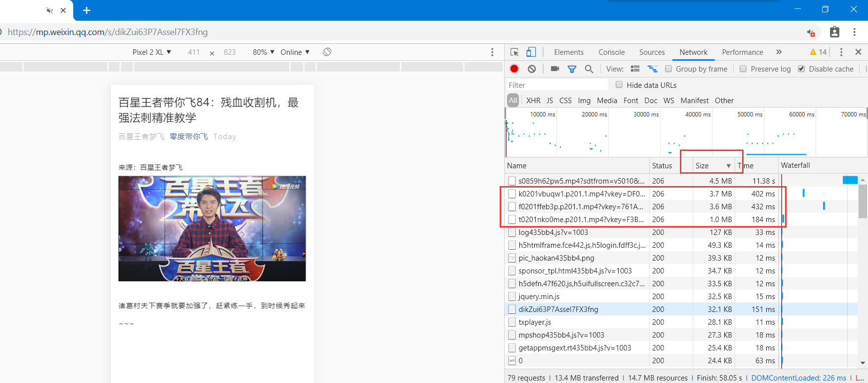Click the image icon beside request 0

pos(512,361)
